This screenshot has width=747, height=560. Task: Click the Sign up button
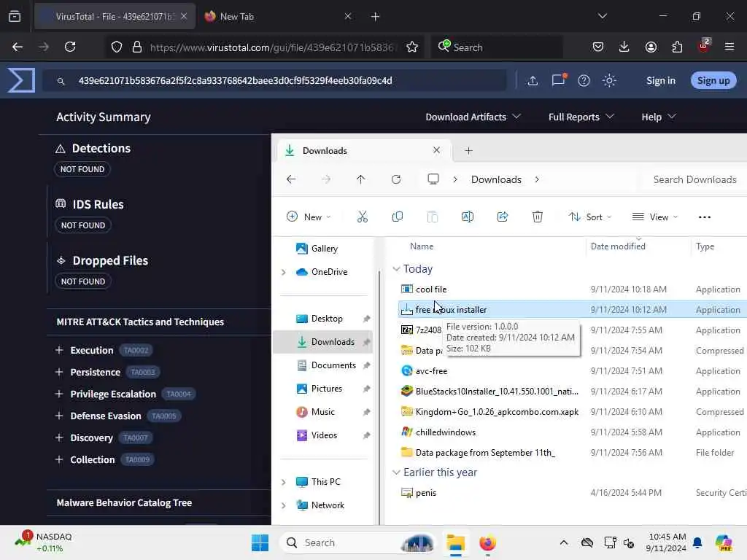713,80
